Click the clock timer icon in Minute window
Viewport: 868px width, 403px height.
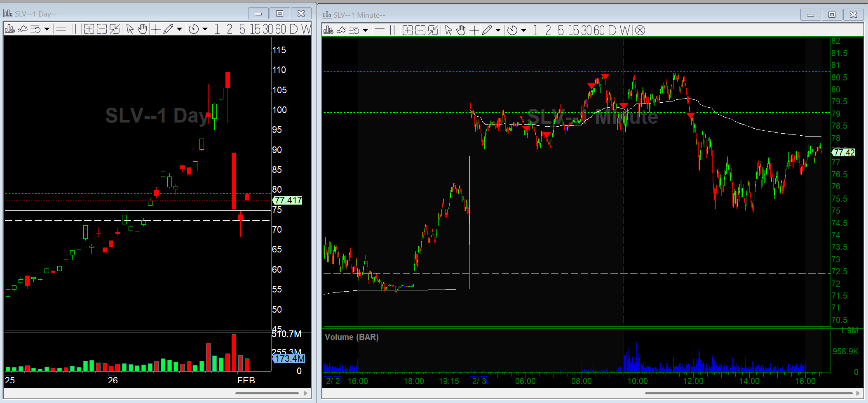click(512, 31)
